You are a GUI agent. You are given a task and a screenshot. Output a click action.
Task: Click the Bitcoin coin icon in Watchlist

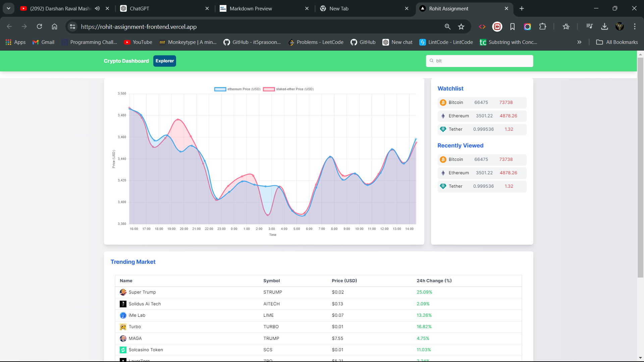[443, 103]
